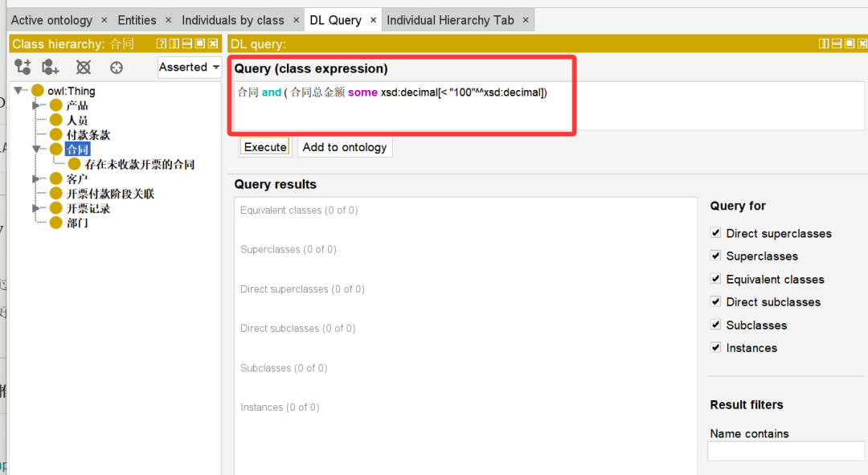
Task: Select 产品 class in hierarchy
Action: pyautogui.click(x=77, y=105)
